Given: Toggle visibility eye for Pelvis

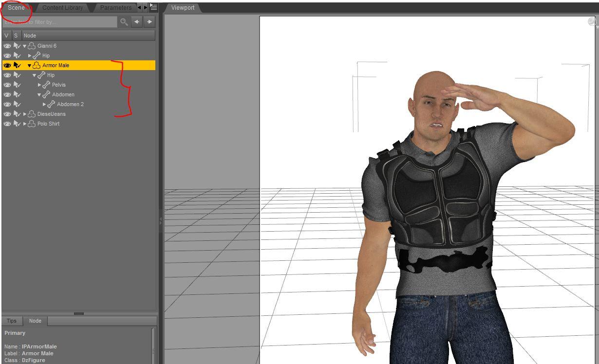Looking at the screenshot, I should (7, 85).
